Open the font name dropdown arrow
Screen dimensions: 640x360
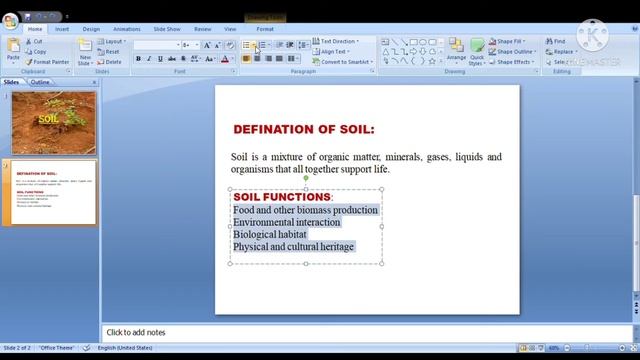178,45
